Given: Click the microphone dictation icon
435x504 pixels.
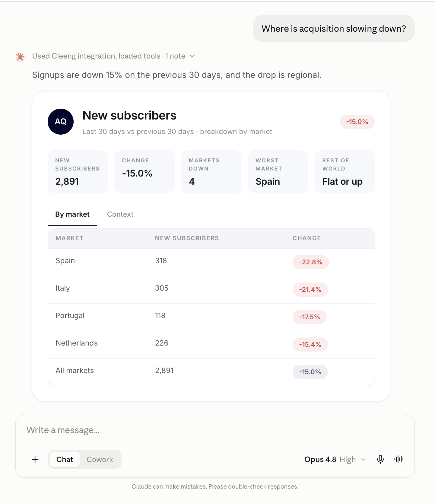Looking at the screenshot, I should tap(380, 459).
